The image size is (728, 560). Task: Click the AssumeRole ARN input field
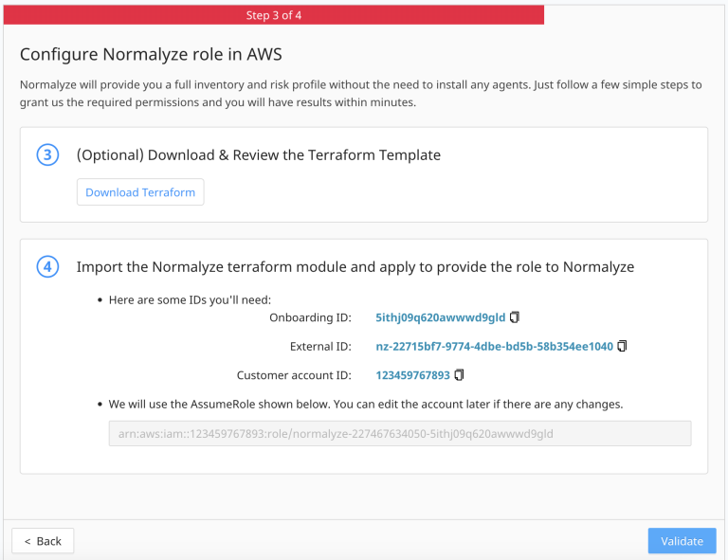[x=399, y=434]
